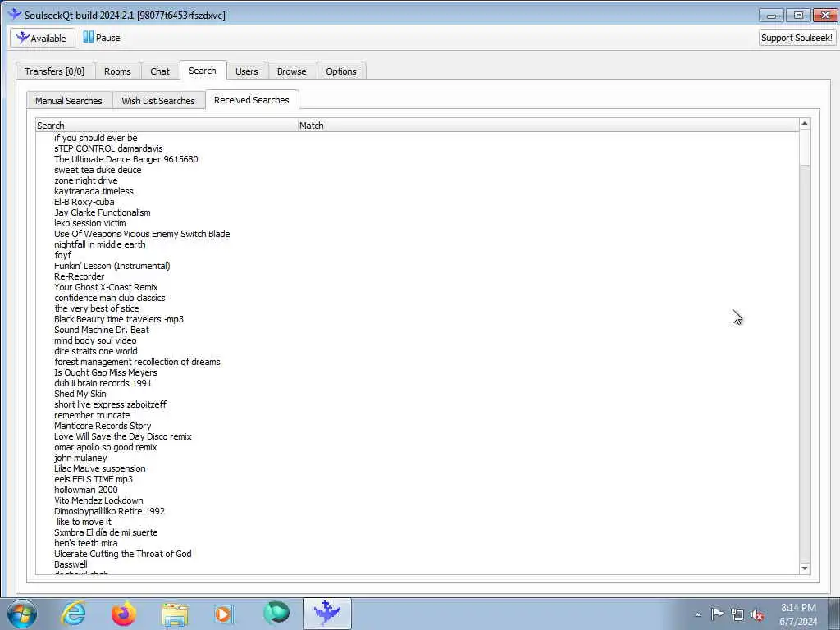840x630 pixels.
Task: Select the Search tab
Action: point(203,71)
